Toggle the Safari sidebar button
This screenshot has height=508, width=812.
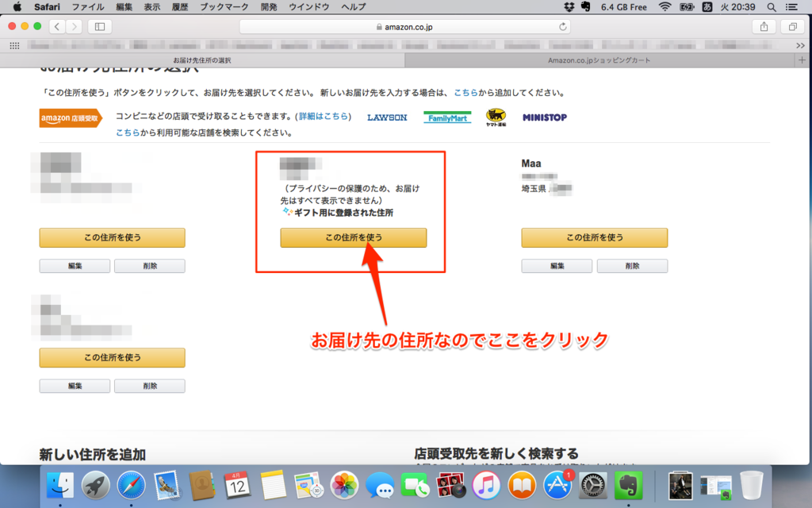click(x=100, y=26)
